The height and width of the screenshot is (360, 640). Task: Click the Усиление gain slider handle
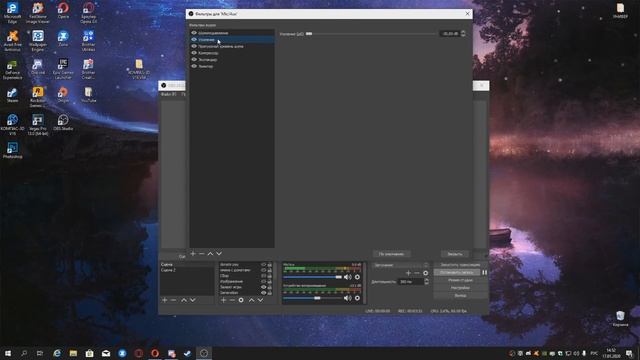[309, 34]
